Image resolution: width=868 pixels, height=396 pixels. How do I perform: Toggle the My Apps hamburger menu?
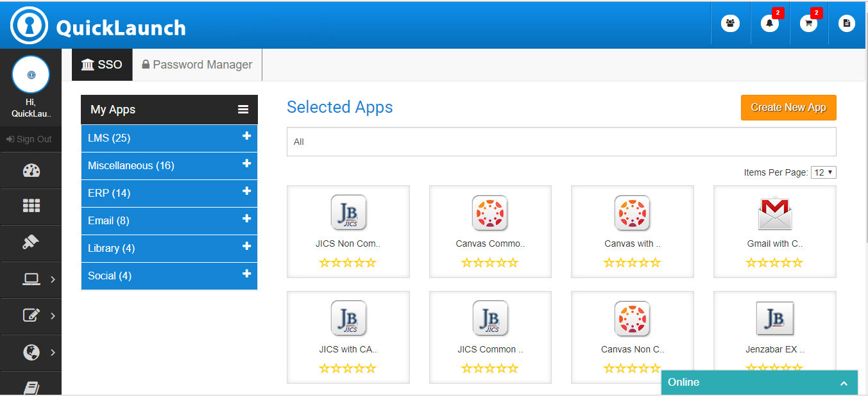(x=243, y=110)
